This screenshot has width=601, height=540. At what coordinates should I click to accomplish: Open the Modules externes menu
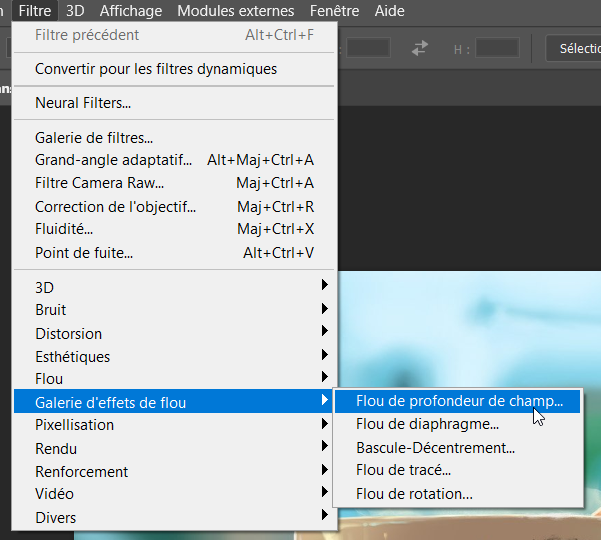(x=236, y=11)
